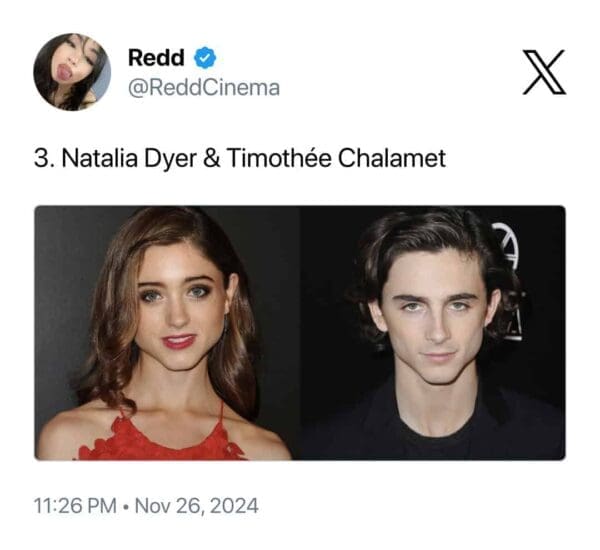Click the X logo icon

click(544, 73)
